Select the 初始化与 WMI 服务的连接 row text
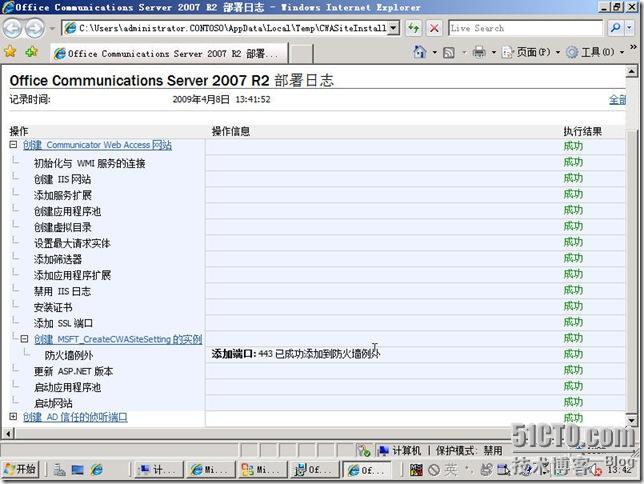The image size is (644, 484). pyautogui.click(x=90, y=164)
